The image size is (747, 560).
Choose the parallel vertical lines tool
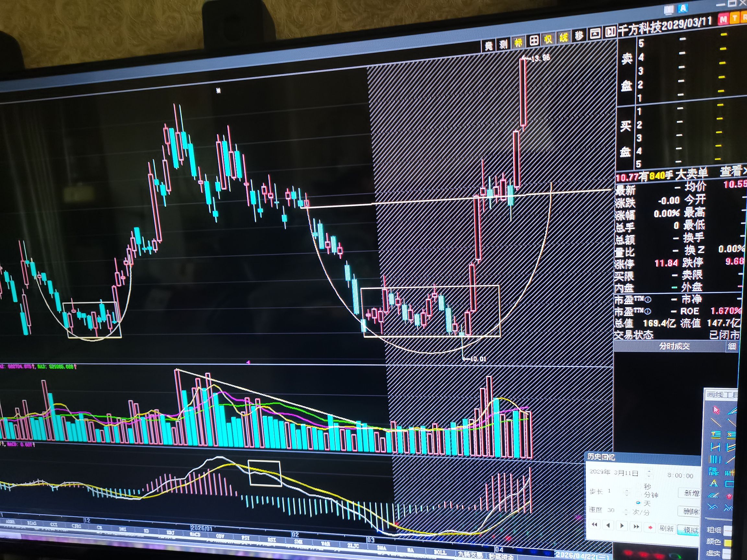tap(715, 459)
